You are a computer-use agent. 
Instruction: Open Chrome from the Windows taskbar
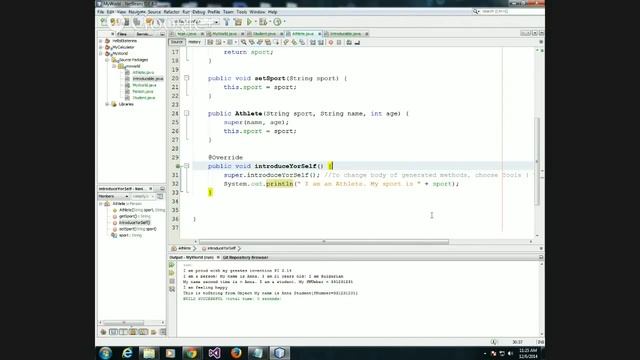coord(192,353)
